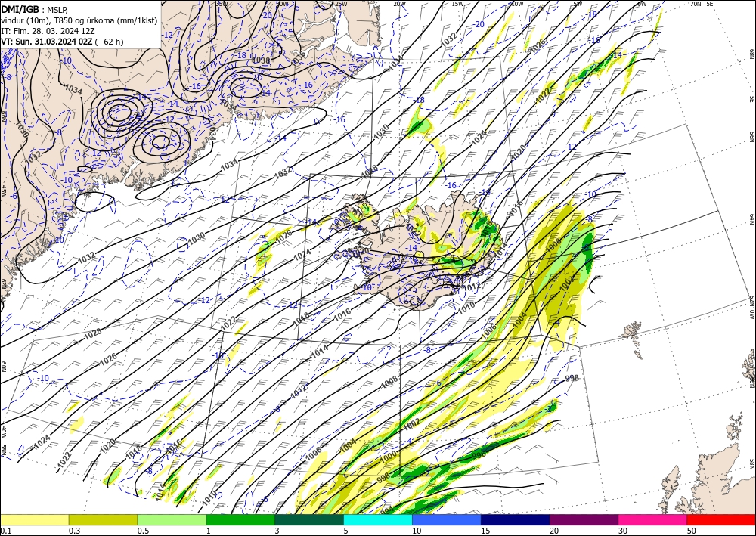Screen dimensions: 756x536
Task: Click the "1038" isobar label over Greenland
Action: (x=262, y=60)
